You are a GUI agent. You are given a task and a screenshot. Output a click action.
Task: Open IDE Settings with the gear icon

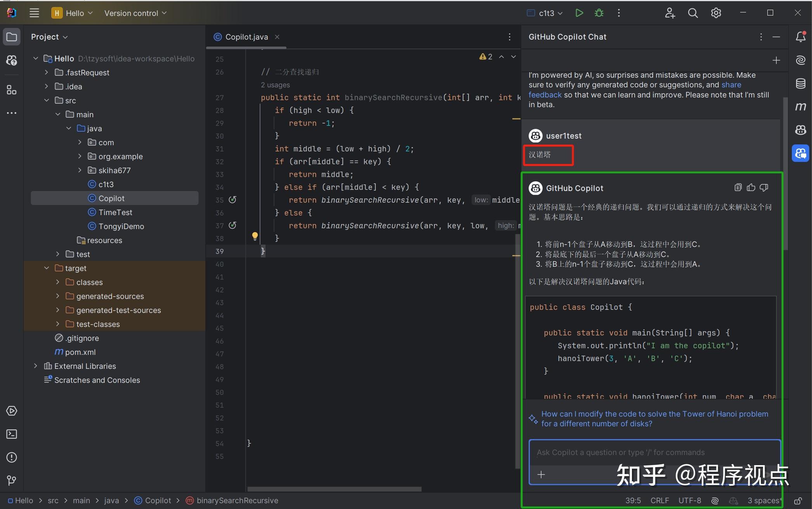pyautogui.click(x=715, y=13)
